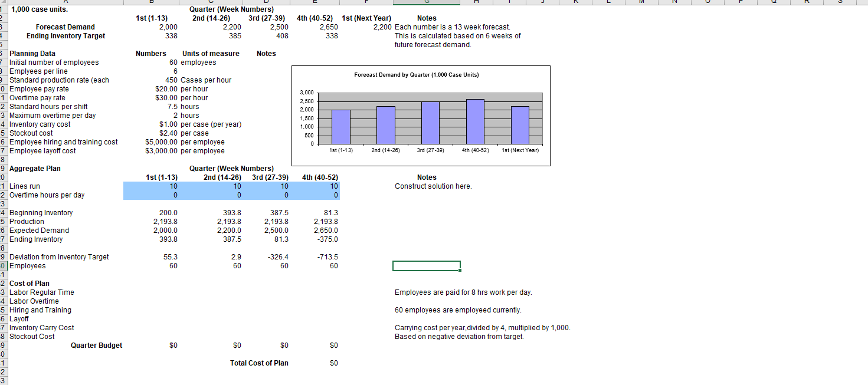868x385 pixels.
Task: Click row header 1
Action: coord(3,9)
